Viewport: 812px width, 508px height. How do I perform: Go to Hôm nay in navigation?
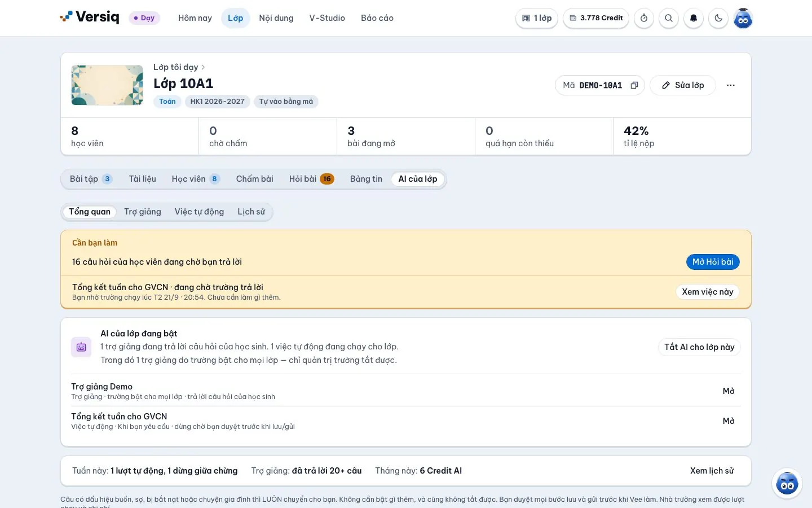[195, 18]
